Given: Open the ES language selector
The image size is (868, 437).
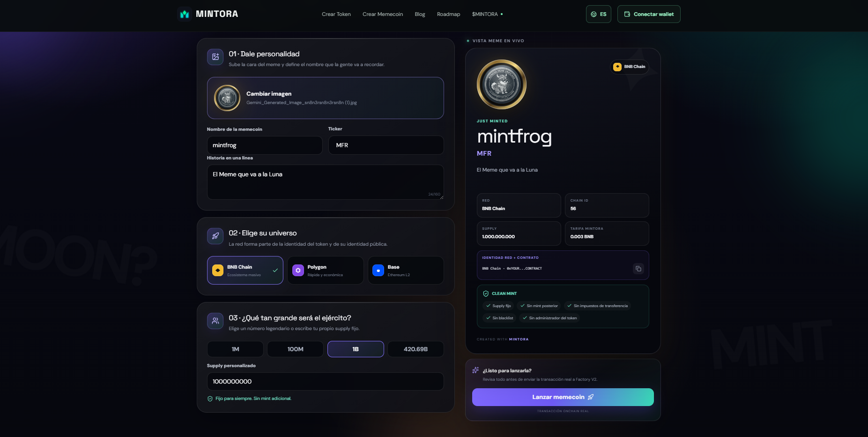Looking at the screenshot, I should (599, 14).
